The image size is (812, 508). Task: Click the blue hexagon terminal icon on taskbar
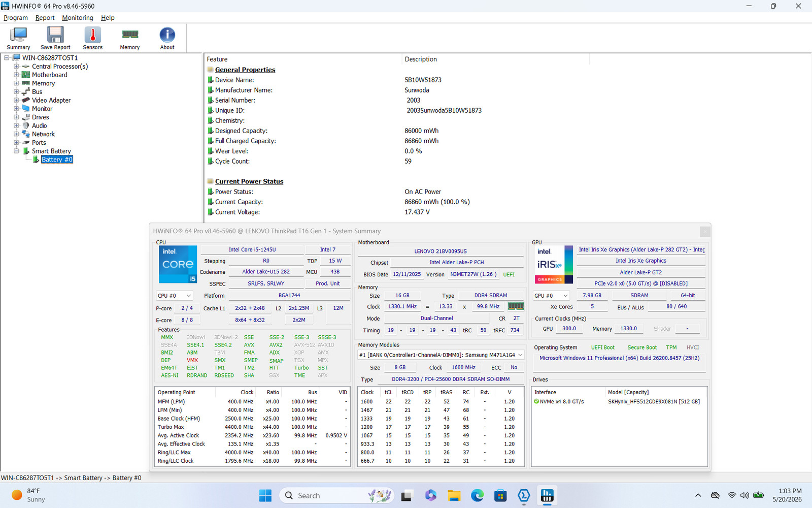(x=524, y=495)
